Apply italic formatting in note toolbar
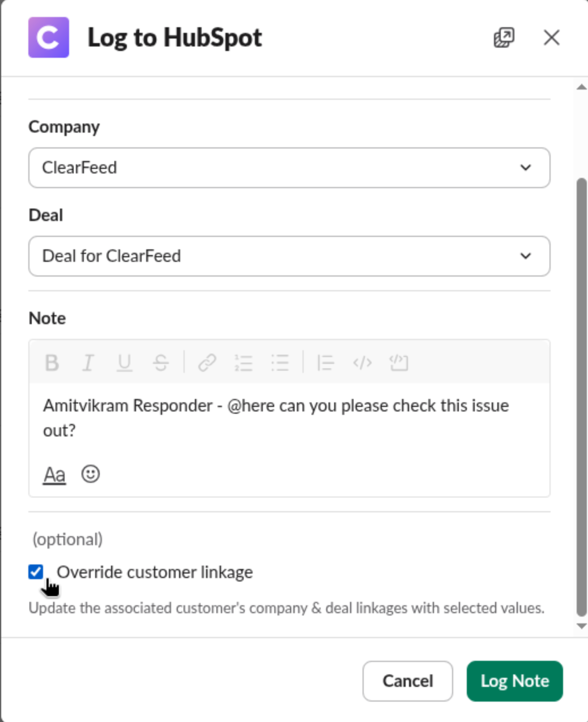 tap(88, 363)
